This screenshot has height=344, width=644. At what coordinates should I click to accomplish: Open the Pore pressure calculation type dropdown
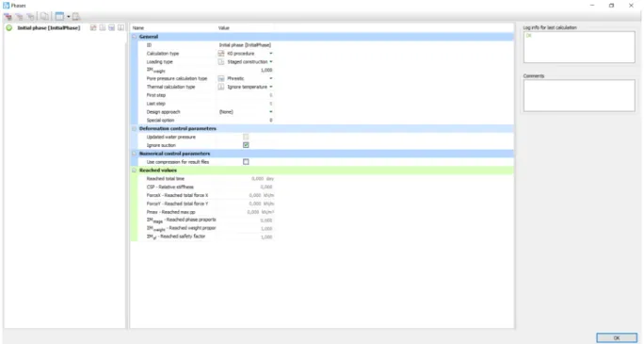[270, 78]
